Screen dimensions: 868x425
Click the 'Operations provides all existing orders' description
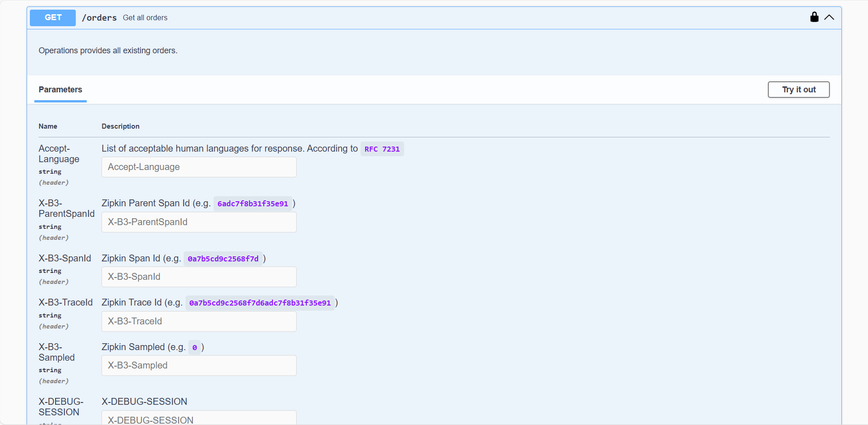click(x=107, y=51)
